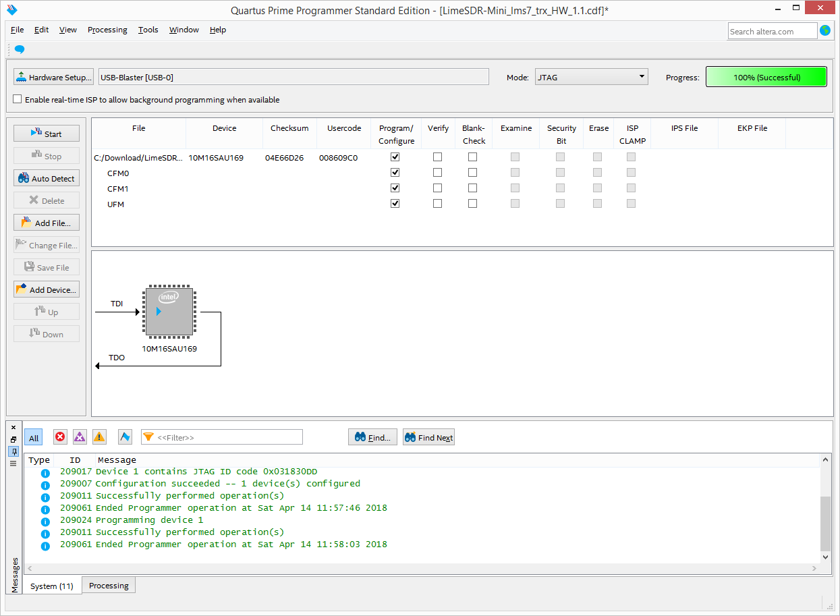
Task: Click the messages scroll up arrow
Action: [x=826, y=460]
